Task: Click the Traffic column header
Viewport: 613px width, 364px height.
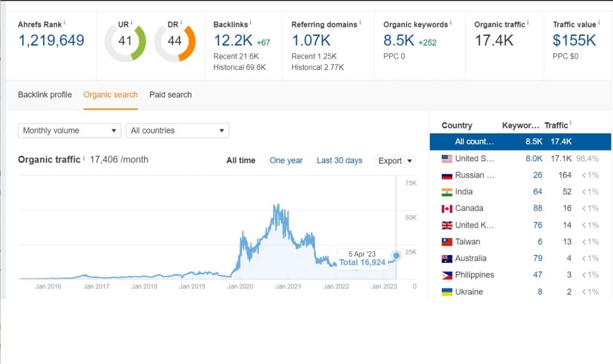Action: [x=556, y=126]
